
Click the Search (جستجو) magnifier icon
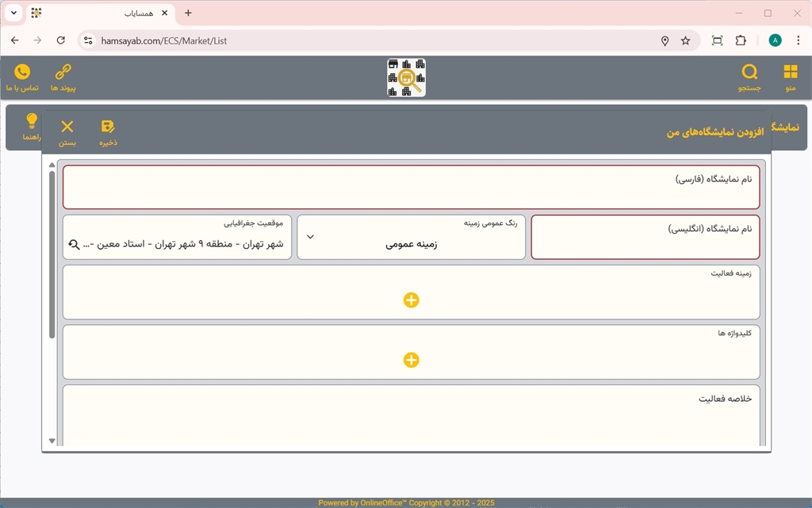[749, 73]
